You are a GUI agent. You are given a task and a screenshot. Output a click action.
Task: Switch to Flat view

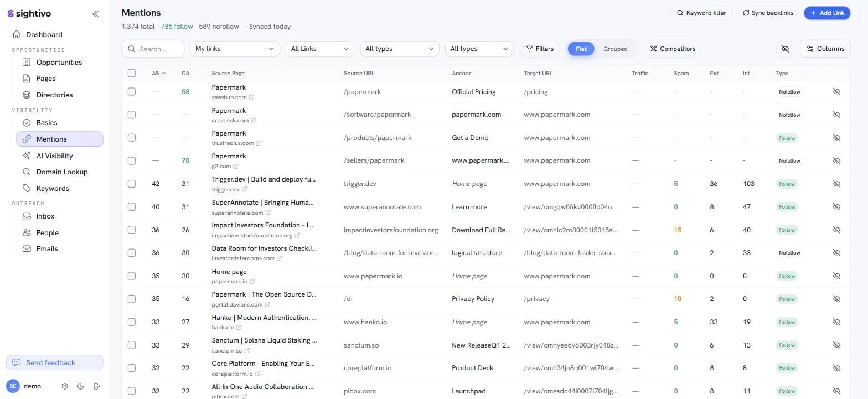tap(581, 49)
